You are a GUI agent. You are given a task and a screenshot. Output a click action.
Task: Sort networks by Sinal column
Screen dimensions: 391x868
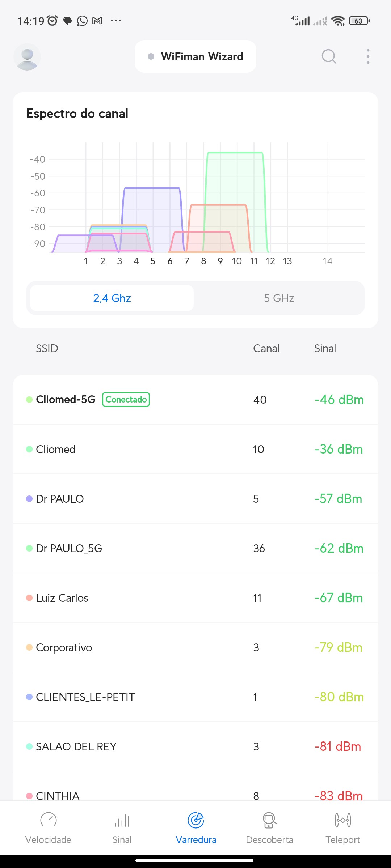click(325, 348)
